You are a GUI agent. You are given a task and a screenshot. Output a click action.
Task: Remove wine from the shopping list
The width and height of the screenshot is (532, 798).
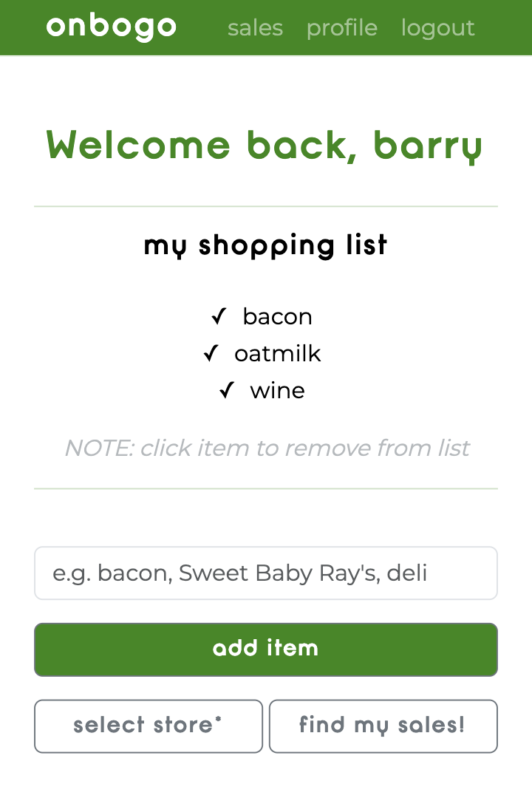pos(278,391)
